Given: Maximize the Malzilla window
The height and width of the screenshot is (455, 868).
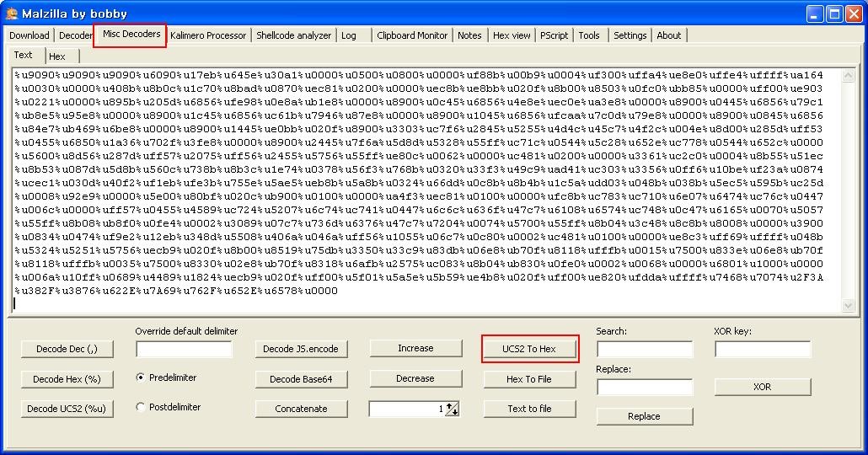Looking at the screenshot, I should pyautogui.click(x=834, y=13).
